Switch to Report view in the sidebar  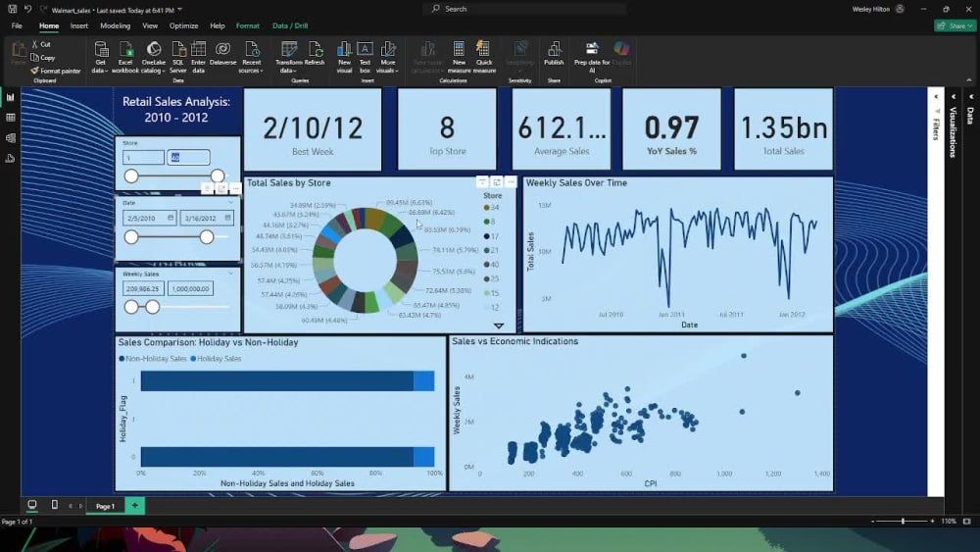pos(10,97)
